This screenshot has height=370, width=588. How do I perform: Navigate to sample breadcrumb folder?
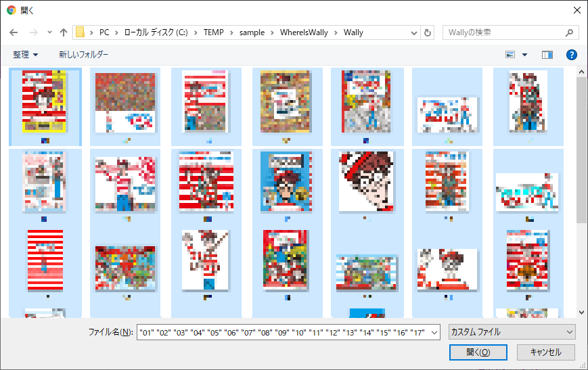click(x=252, y=32)
